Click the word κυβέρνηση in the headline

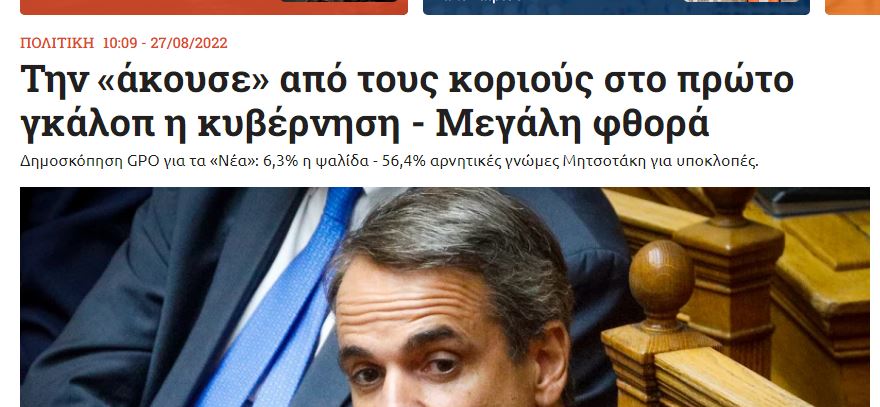pyautogui.click(x=298, y=125)
